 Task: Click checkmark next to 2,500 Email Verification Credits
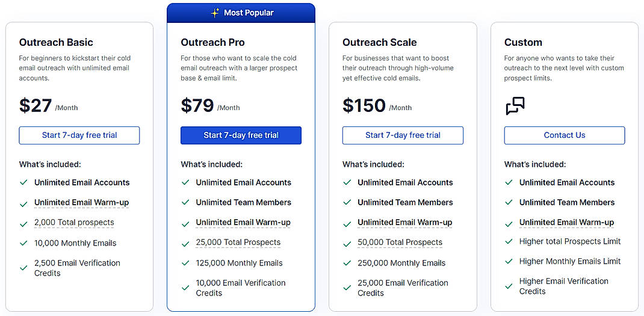pyautogui.click(x=23, y=267)
